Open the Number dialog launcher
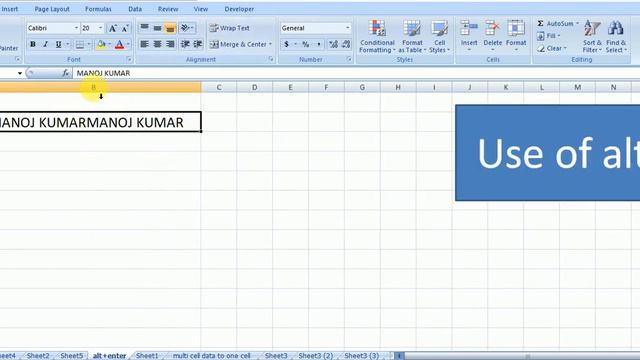 click(349, 60)
